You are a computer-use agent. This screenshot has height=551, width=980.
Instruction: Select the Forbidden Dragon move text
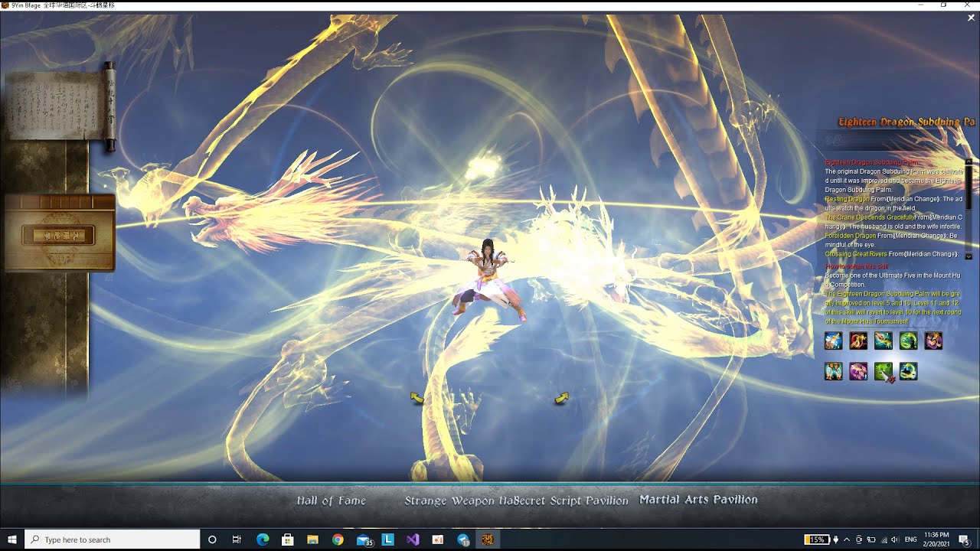(850, 236)
